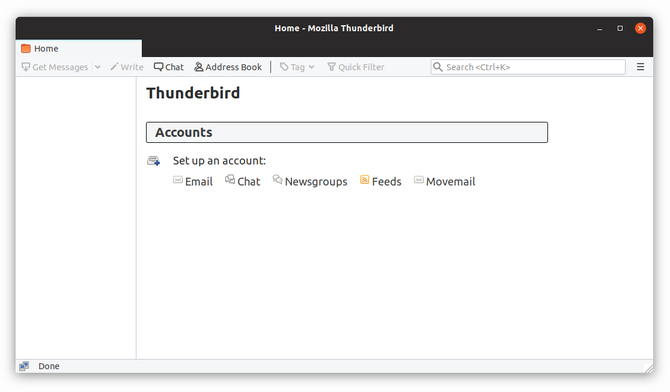Image resolution: width=670 pixels, height=392 pixels.
Task: Open the Address Book from the toolbar
Action: 228,67
